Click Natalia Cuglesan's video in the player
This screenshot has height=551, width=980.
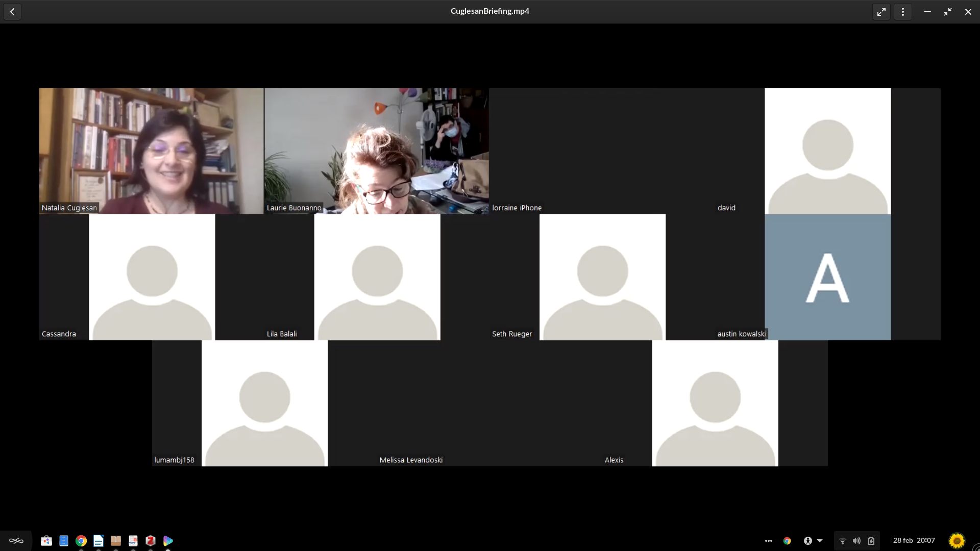152,151
